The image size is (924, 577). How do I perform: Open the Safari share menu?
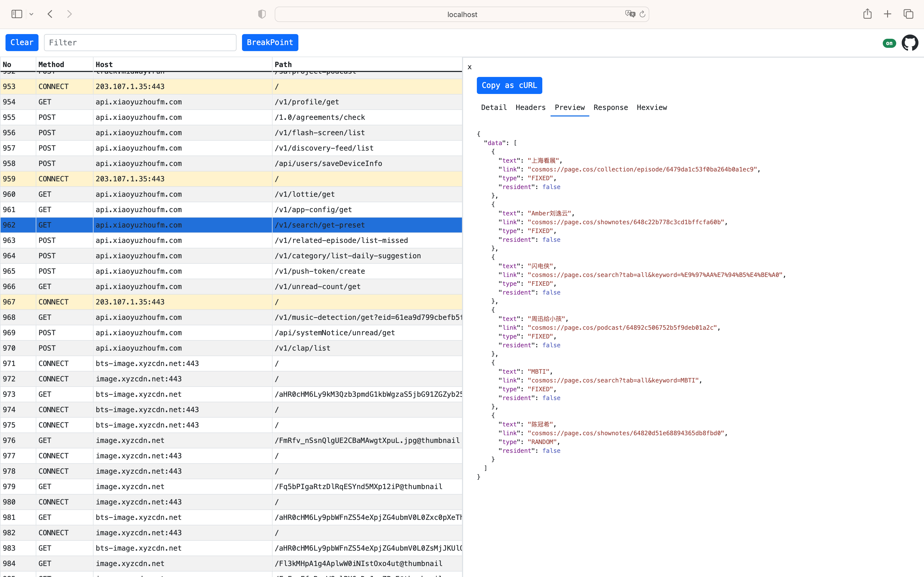click(867, 14)
